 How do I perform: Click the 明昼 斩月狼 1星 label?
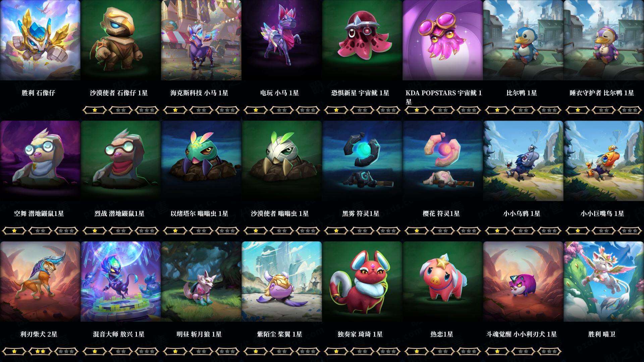tap(199, 334)
